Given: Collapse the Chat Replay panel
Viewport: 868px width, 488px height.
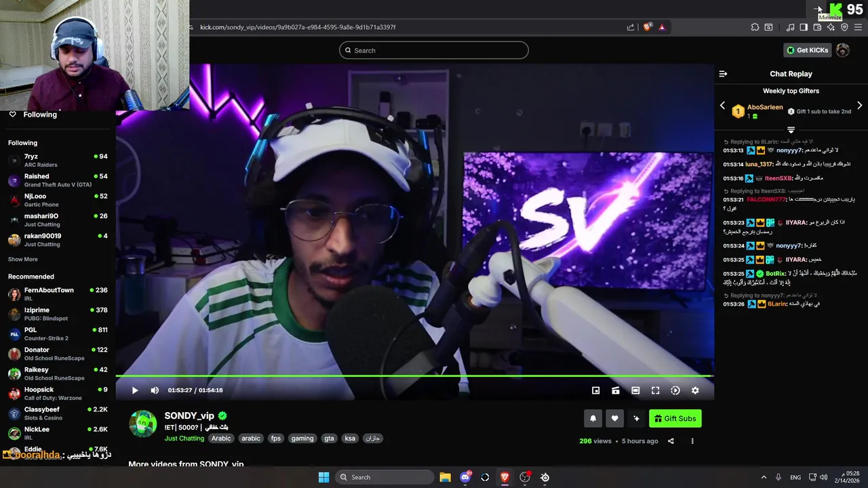Looking at the screenshot, I should [723, 74].
